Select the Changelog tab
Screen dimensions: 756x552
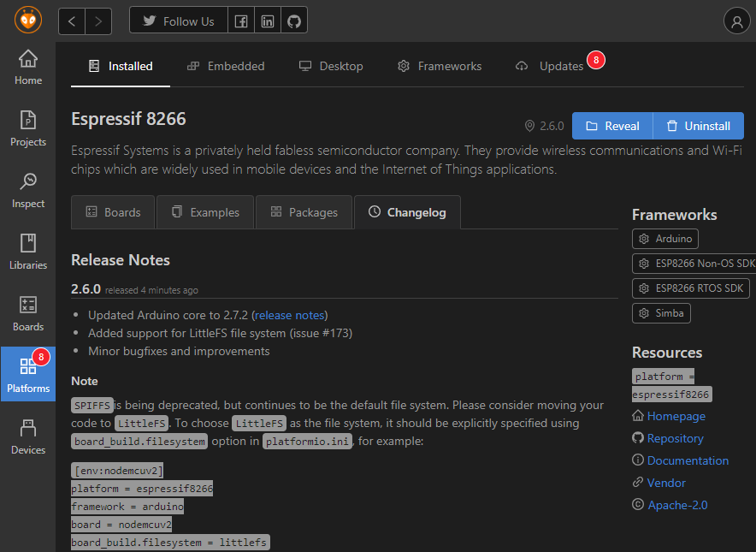point(407,212)
